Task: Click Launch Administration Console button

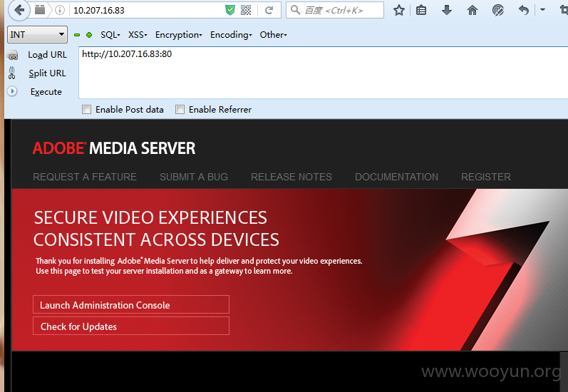Action: click(131, 304)
